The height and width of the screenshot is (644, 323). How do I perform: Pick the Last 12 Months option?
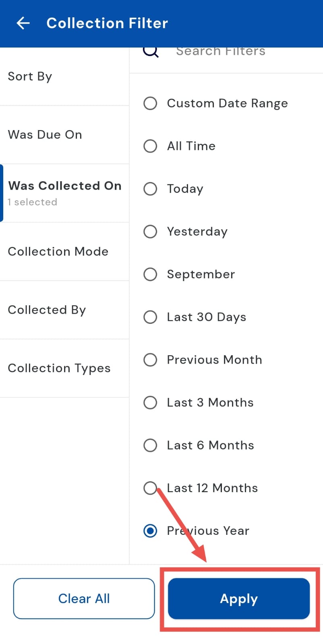click(x=150, y=488)
